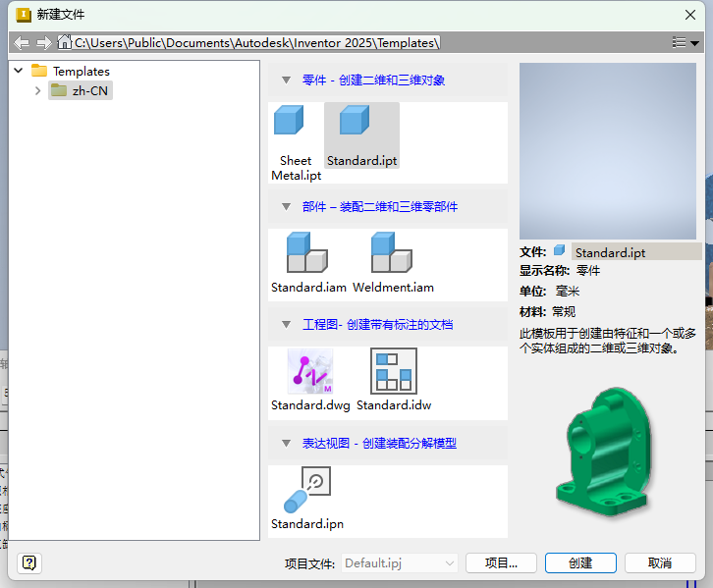Click the green part model illustration
Viewport: 713px width, 588px height.
click(605, 452)
